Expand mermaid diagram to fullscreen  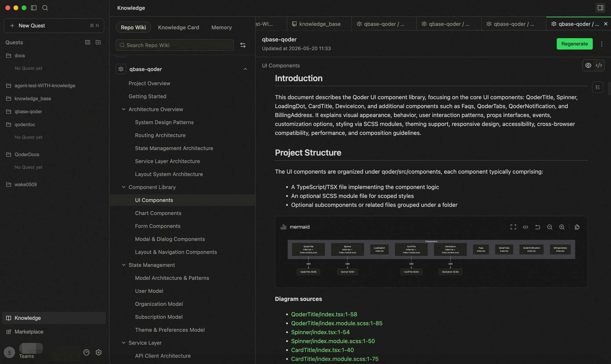click(513, 227)
